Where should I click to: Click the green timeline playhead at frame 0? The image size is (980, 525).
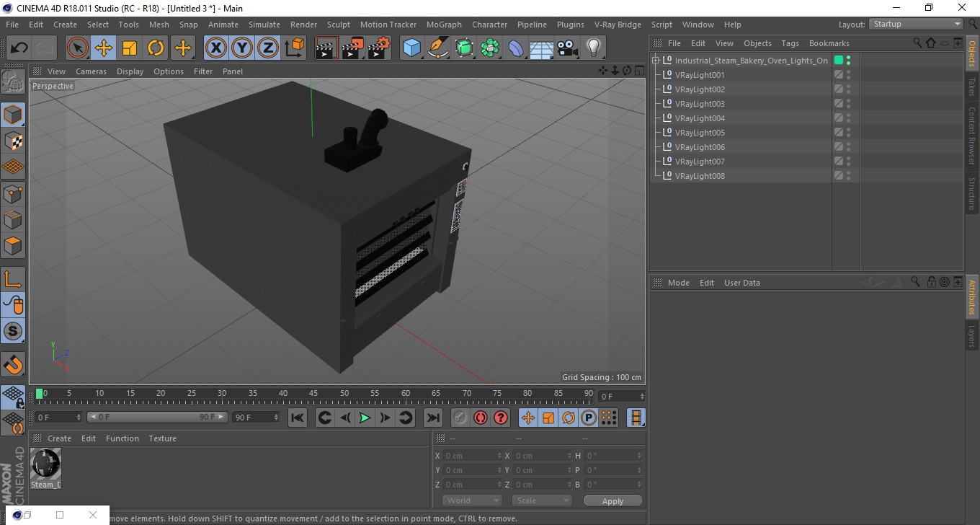click(x=40, y=394)
